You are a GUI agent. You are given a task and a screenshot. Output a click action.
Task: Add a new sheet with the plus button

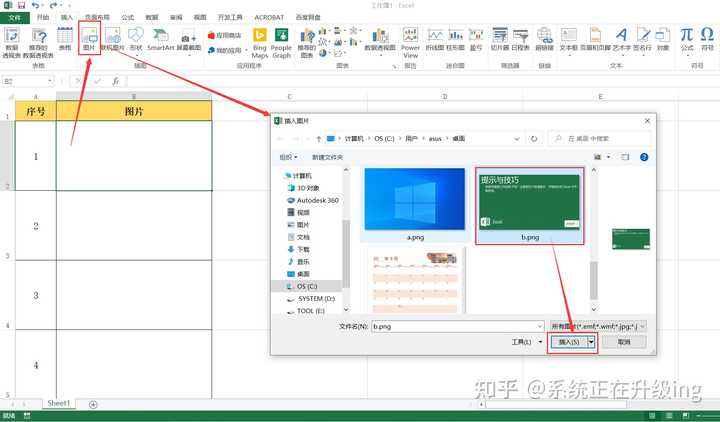tap(93, 404)
